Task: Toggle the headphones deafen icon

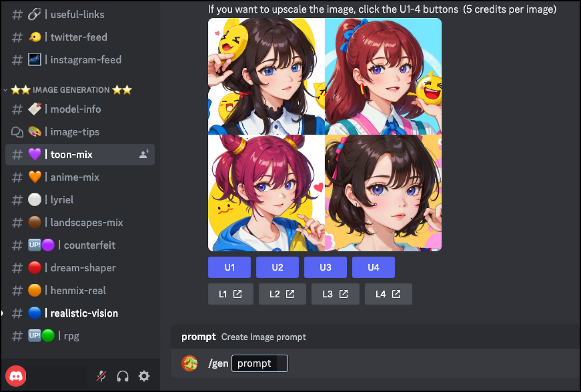Action: (123, 376)
